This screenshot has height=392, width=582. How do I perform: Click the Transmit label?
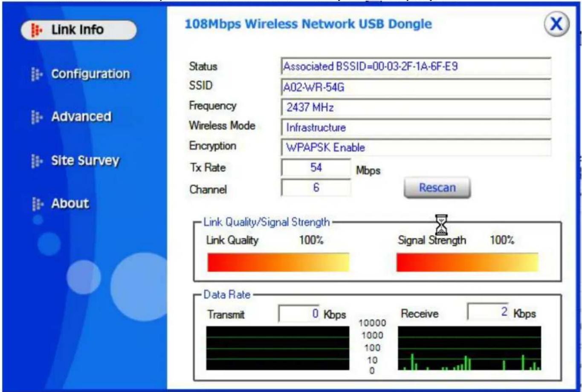coord(226,315)
